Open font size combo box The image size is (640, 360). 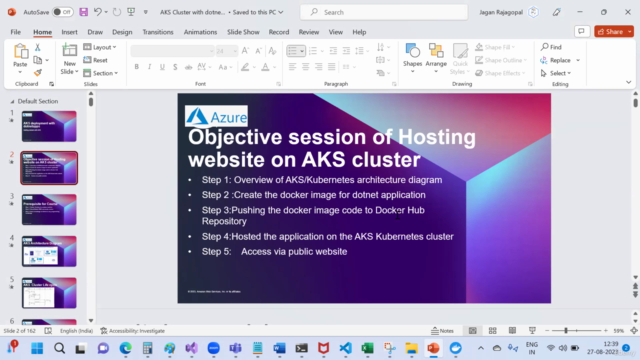click(227, 51)
